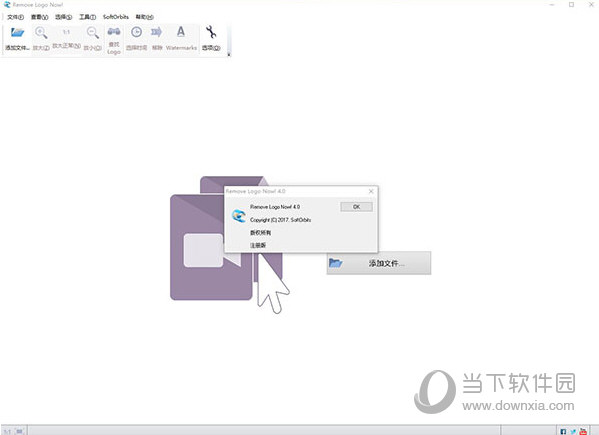The width and height of the screenshot is (599, 435).
Task: Open the 查看 menu
Action: tap(39, 17)
